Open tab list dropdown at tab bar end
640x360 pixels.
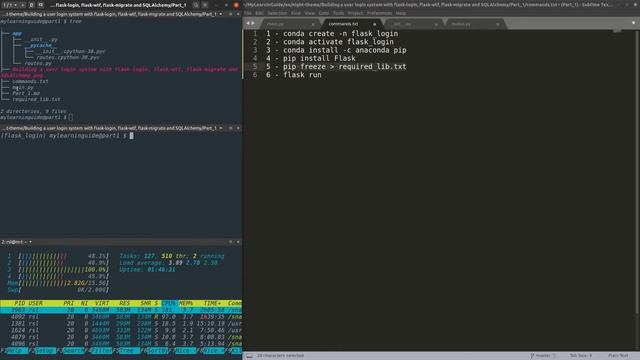pyautogui.click(x=633, y=24)
